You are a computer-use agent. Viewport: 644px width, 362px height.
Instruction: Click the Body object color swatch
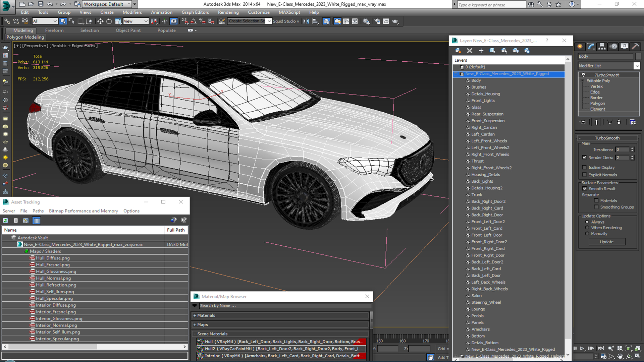coord(638,56)
